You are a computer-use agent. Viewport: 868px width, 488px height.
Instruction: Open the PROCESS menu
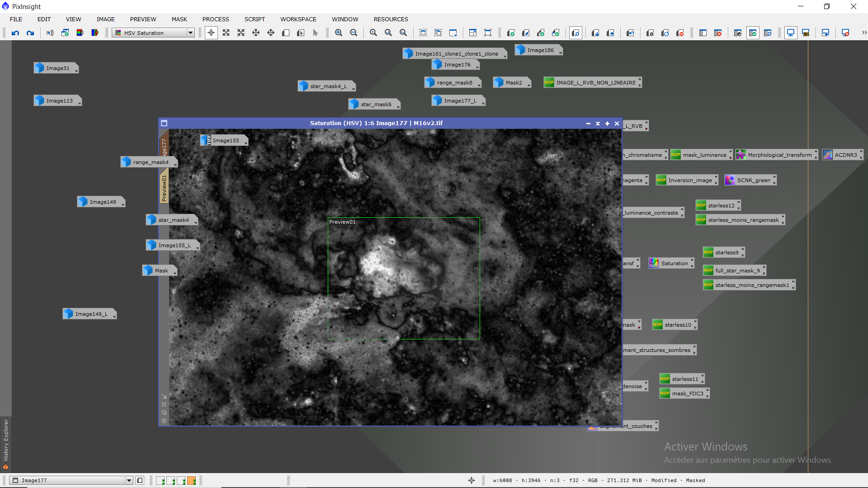[216, 19]
